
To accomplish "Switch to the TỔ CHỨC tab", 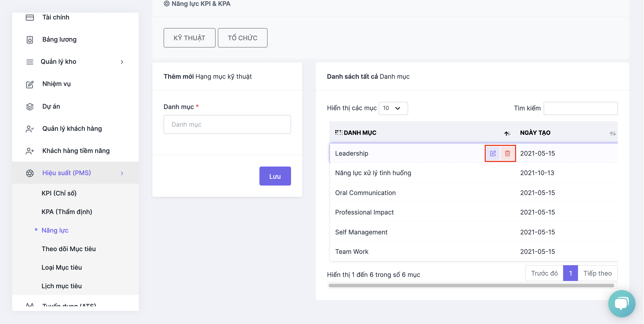I will [242, 38].
